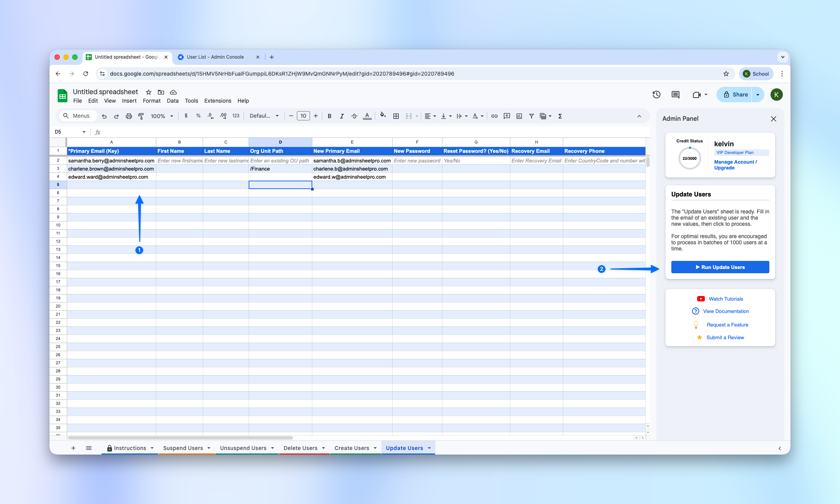
Task: Open version history clock icon
Action: (x=657, y=95)
